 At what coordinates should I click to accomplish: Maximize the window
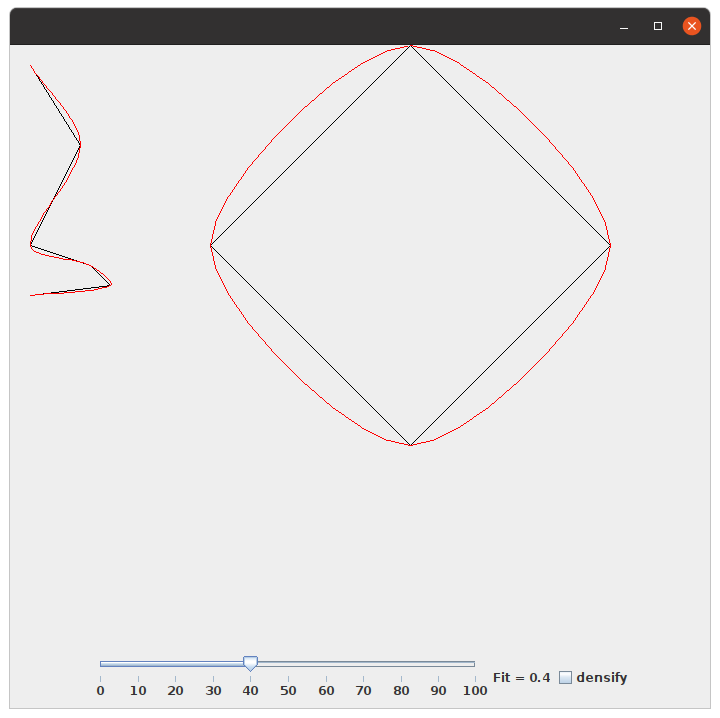coord(658,26)
